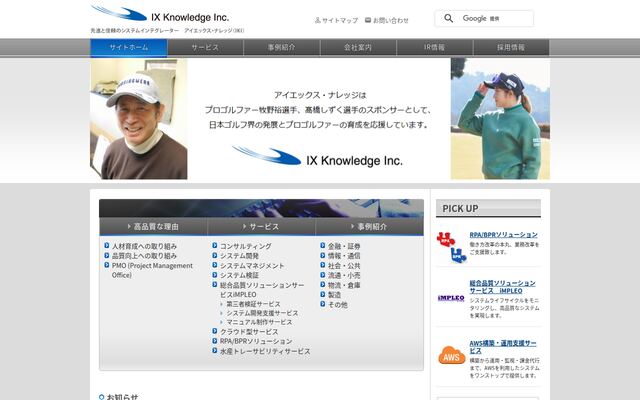Open the 流通・小売 case link

(x=344, y=276)
